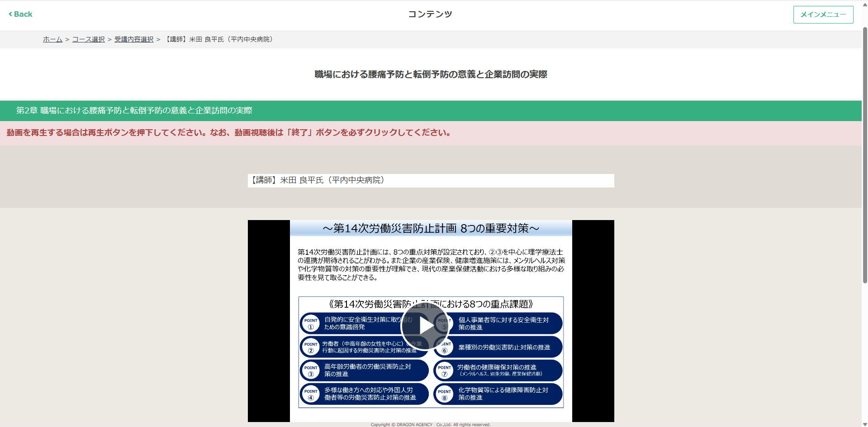Click the scrollbar down arrow

[x=865, y=424]
